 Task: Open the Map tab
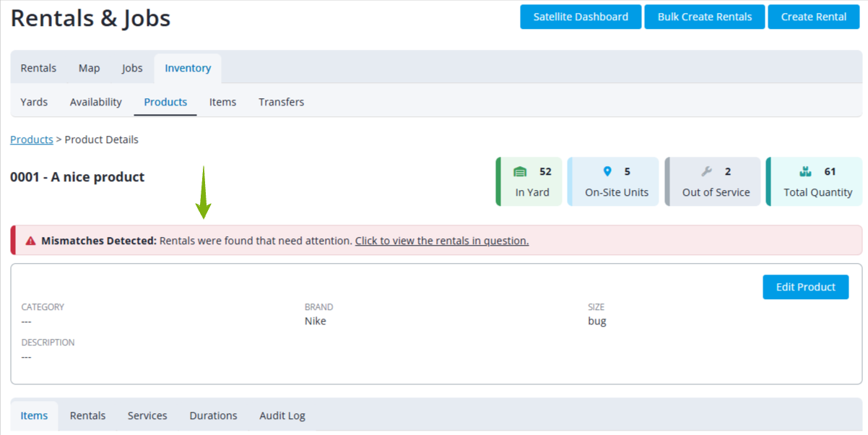90,68
